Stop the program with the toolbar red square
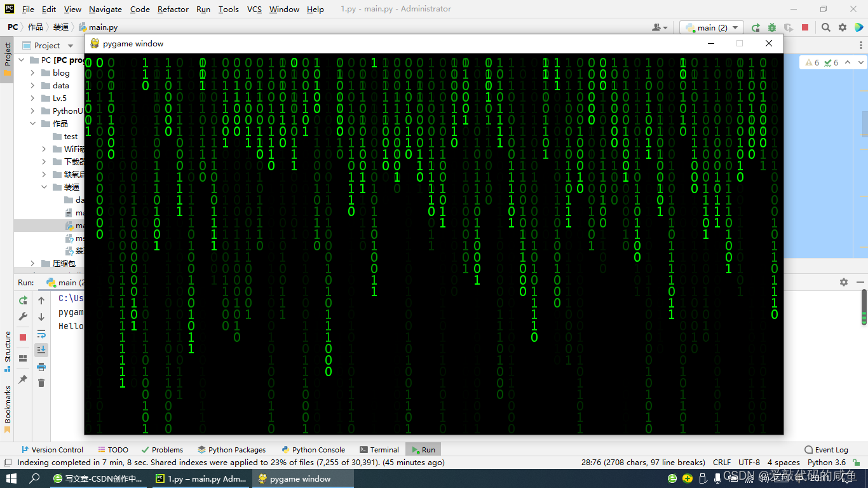Image resolution: width=868 pixels, height=488 pixels. [805, 27]
